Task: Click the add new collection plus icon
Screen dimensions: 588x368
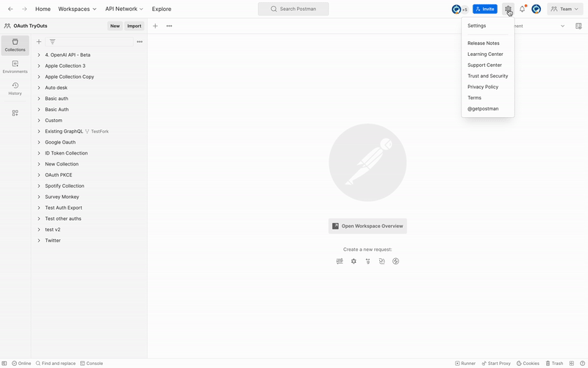Action: pyautogui.click(x=39, y=42)
